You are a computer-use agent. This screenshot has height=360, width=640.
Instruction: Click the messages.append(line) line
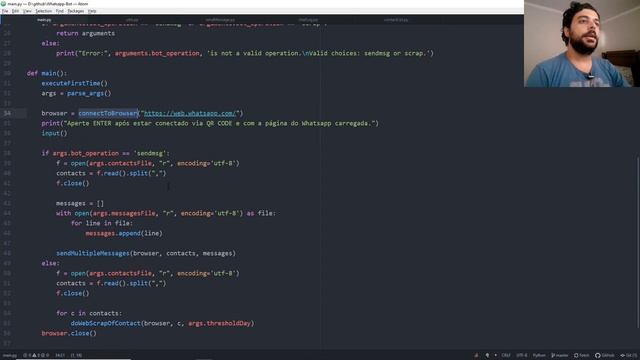click(x=124, y=233)
